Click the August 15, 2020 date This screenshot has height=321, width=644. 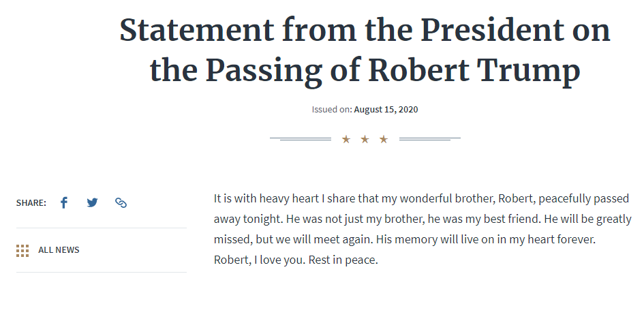386,110
